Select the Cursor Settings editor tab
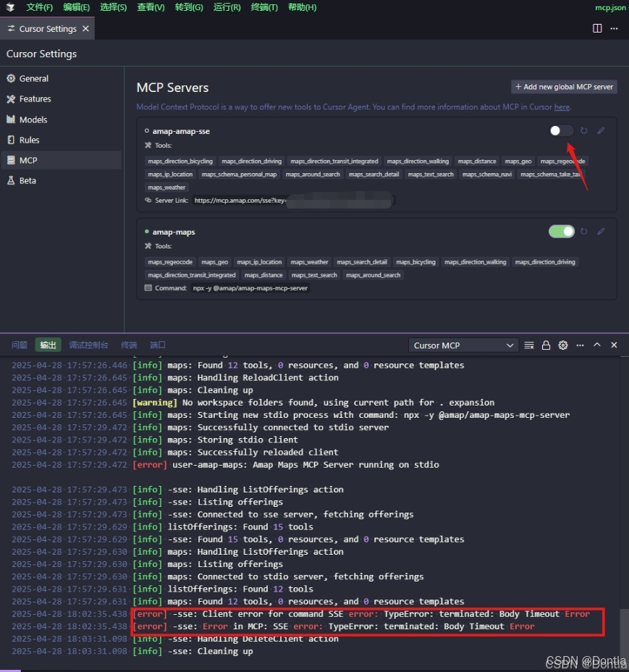Image resolution: width=629 pixels, height=672 pixels. click(x=47, y=29)
